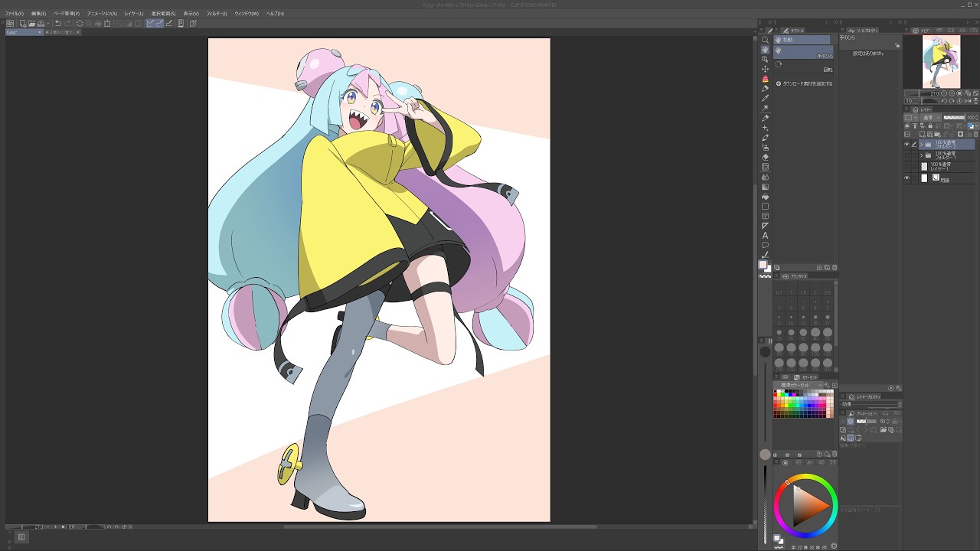
Task: Select the 手のひら sub tool
Action: (804, 51)
